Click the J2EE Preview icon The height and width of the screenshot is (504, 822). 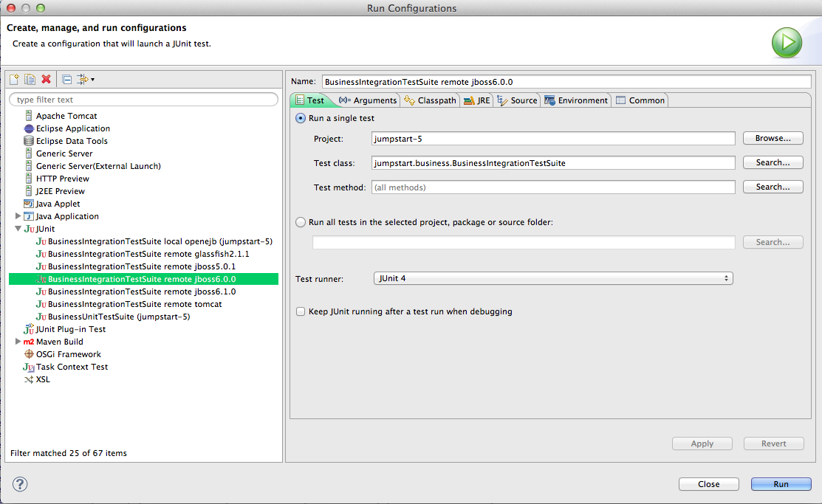(29, 191)
